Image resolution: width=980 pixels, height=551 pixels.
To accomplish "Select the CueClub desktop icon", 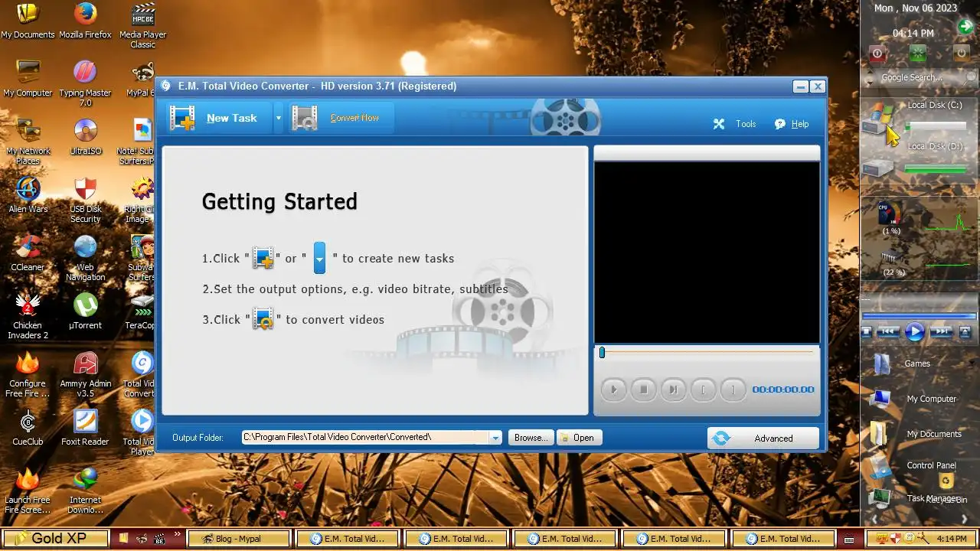I will [28, 428].
